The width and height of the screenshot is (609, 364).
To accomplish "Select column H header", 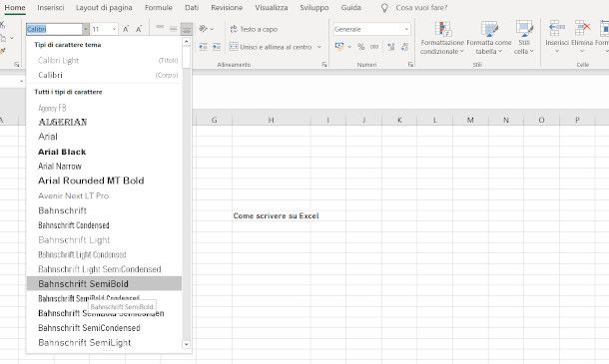I will pyautogui.click(x=272, y=120).
